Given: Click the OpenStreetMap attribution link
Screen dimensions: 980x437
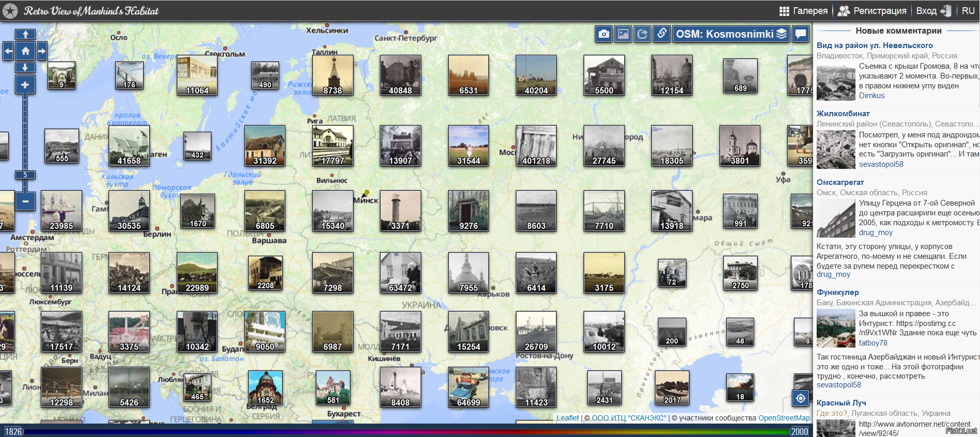Looking at the screenshot, I should pos(784,418).
